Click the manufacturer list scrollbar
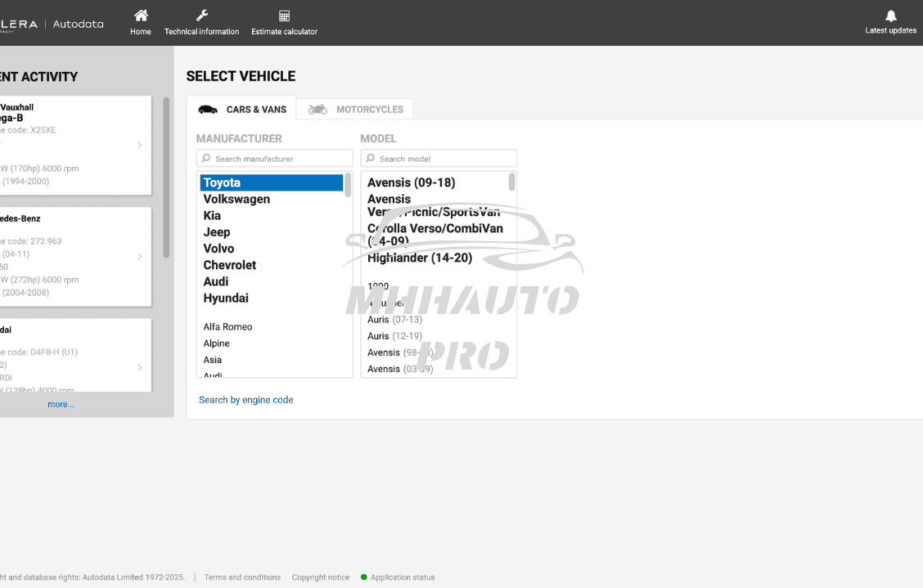 (x=348, y=186)
